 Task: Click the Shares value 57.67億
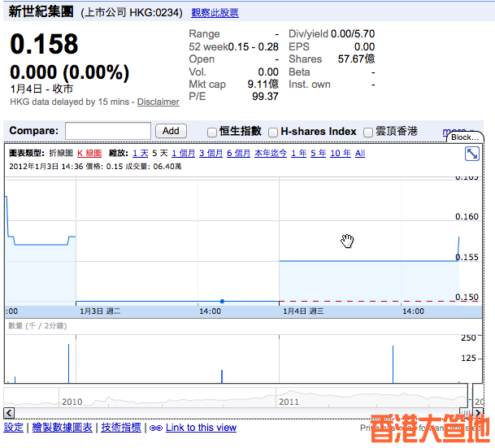pos(356,59)
